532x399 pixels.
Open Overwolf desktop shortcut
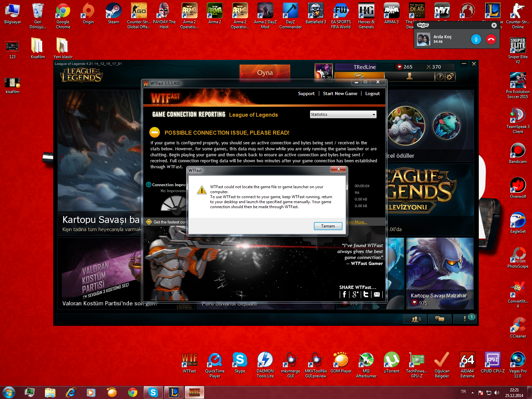point(518,188)
